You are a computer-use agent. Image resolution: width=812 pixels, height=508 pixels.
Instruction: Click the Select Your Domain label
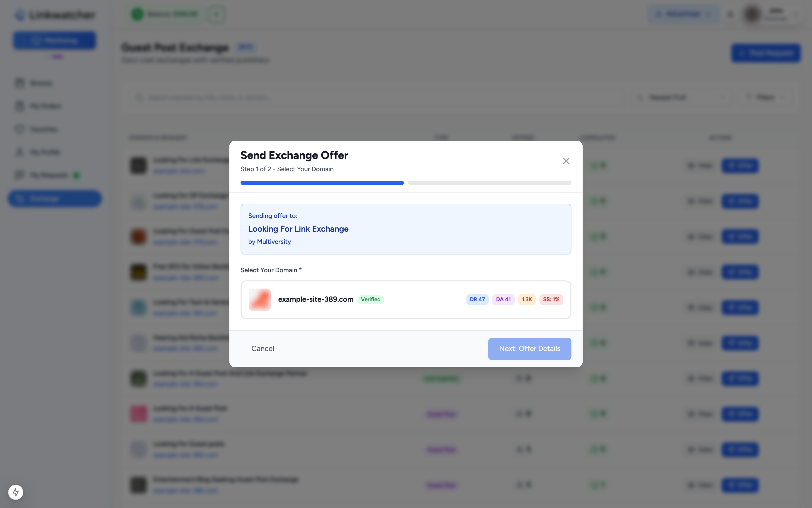tap(271, 270)
